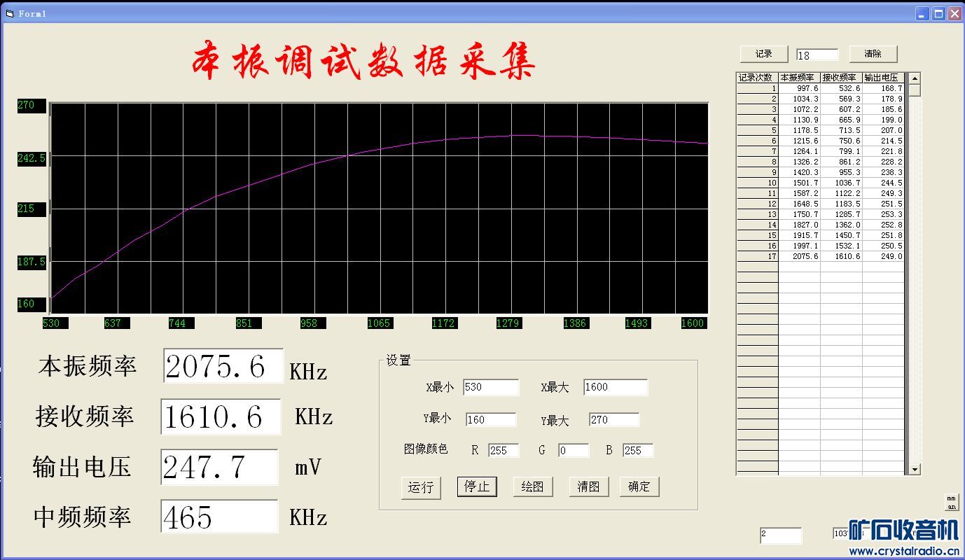Click the R color value field

(504, 451)
